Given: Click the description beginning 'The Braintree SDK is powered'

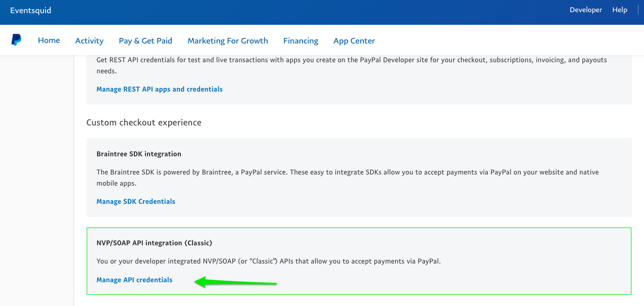Looking at the screenshot, I should pos(348,178).
